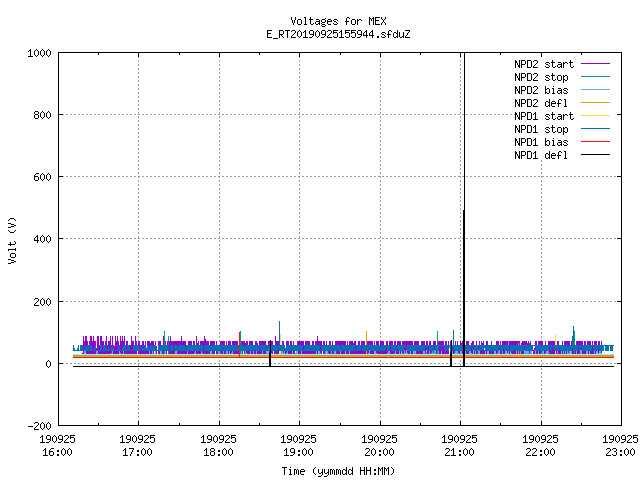
Task: Click the x-axis tick label 18:00
Action: (218, 453)
